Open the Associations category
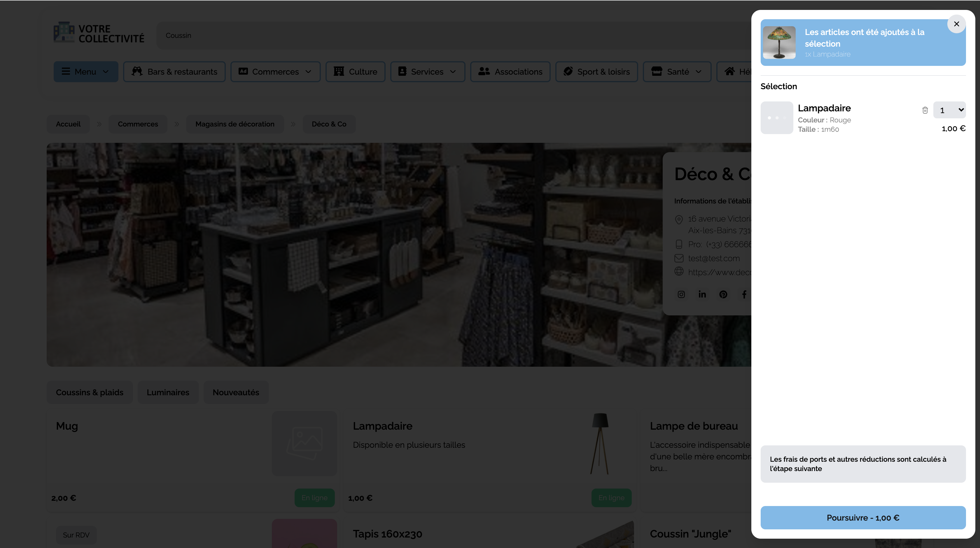Viewport: 980px width, 548px height. (510, 71)
